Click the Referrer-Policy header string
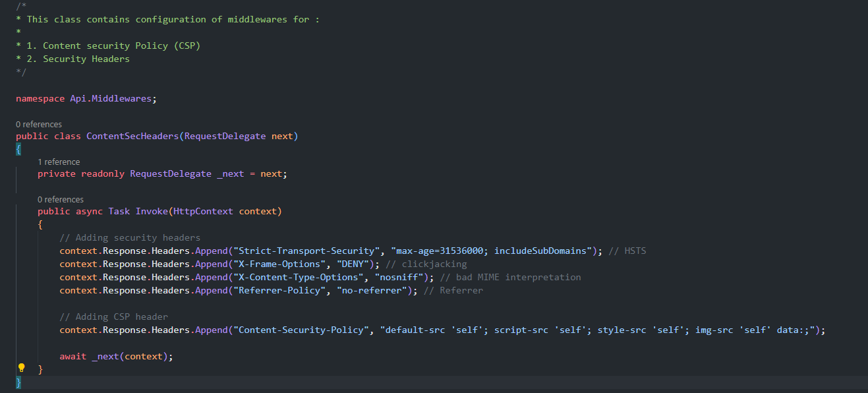 [x=277, y=289]
